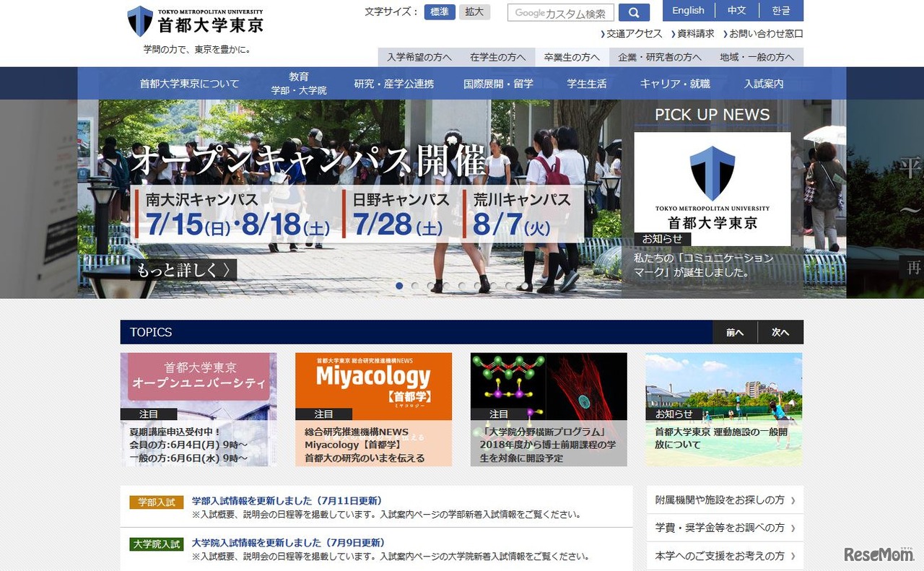
Task: Open PICK UP NEWS communication mark image
Action: (712, 189)
